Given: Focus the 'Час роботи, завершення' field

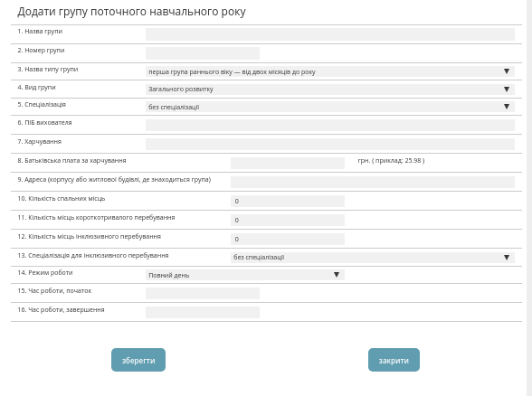Looking at the screenshot, I should click(203, 312).
